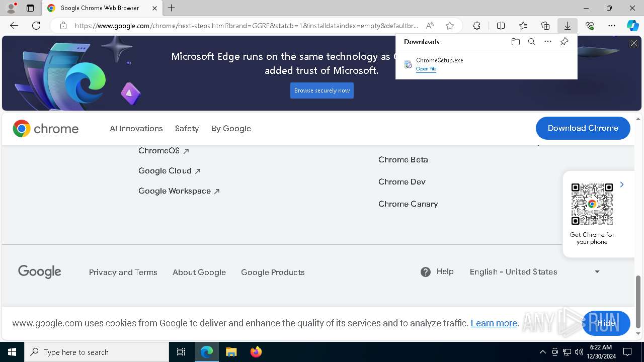
Task: Open AI Innovations menu
Action: click(136, 129)
